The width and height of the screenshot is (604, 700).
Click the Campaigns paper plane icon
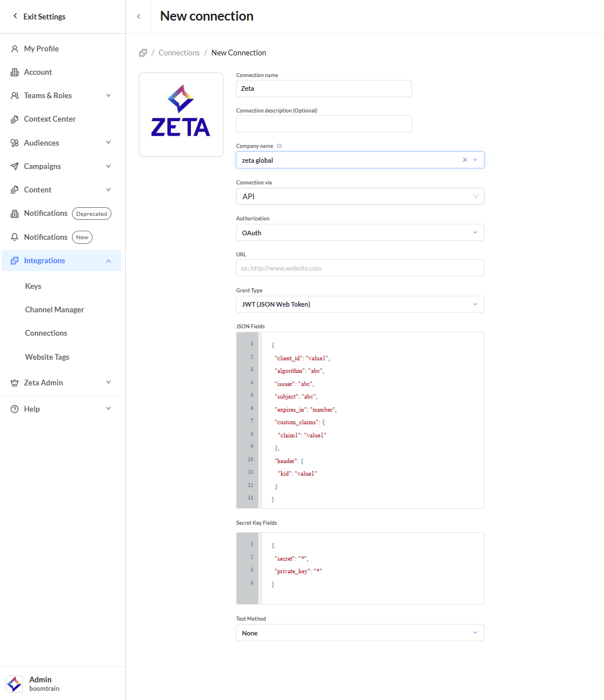coord(15,166)
